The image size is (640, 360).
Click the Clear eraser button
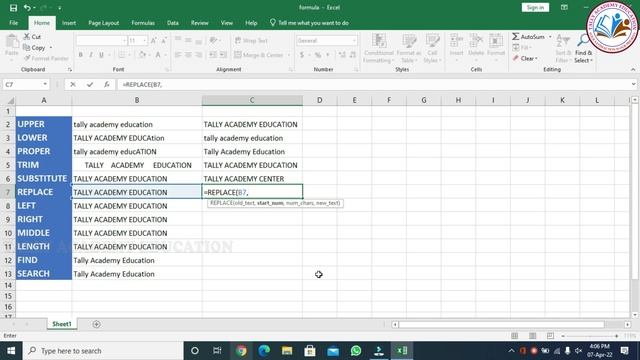coord(525,58)
